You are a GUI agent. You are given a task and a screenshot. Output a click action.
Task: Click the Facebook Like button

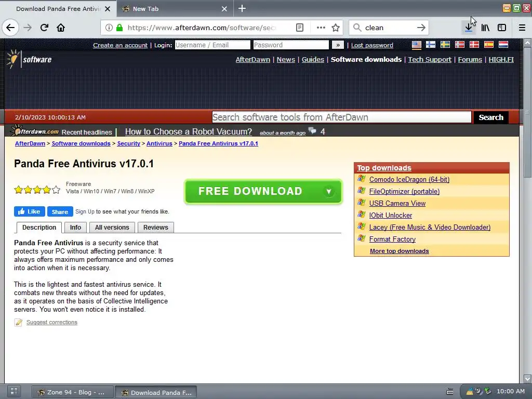(30, 211)
